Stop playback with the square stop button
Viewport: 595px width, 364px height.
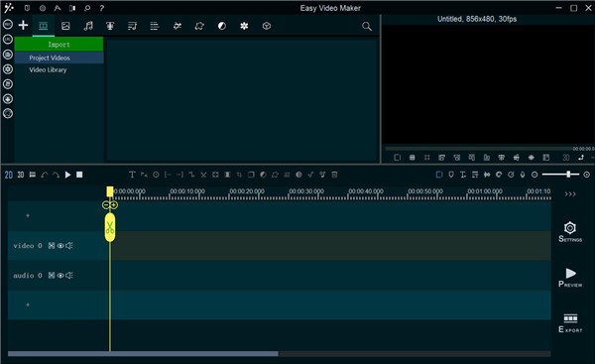click(79, 175)
